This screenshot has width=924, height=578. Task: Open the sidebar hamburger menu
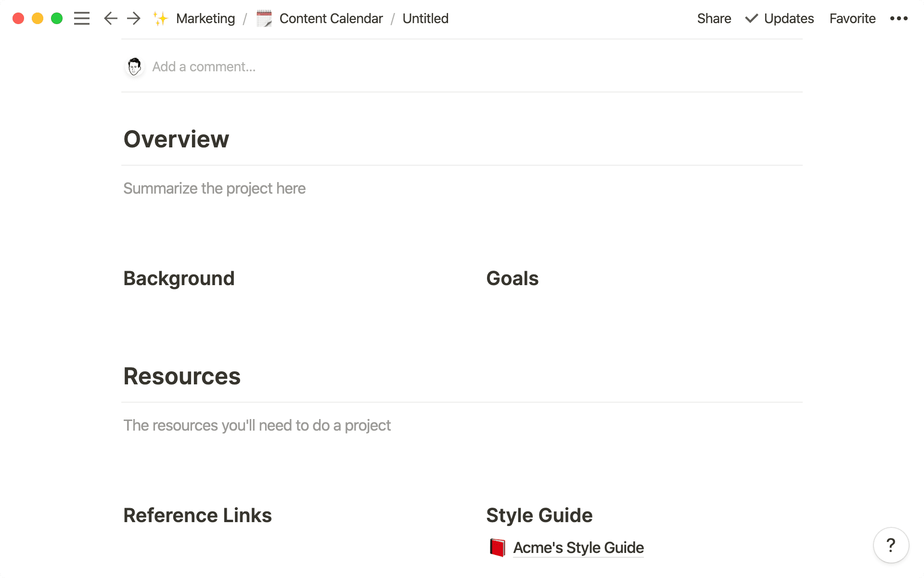pos(82,18)
